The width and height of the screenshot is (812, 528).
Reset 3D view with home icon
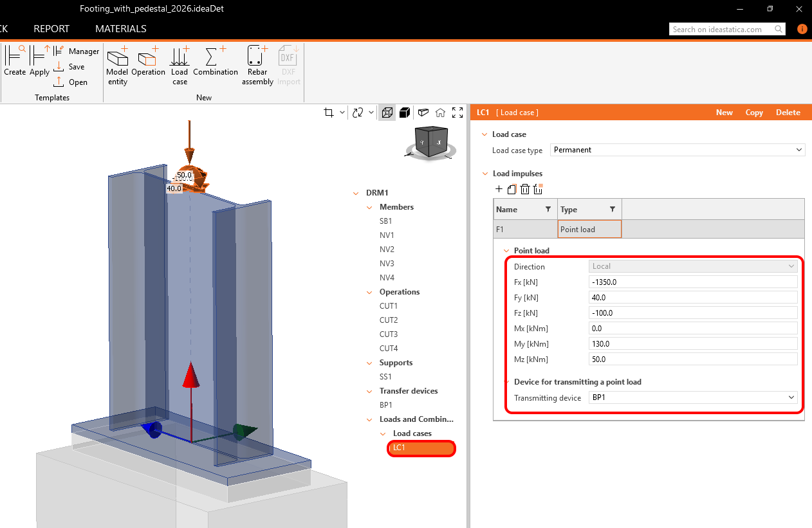point(440,113)
